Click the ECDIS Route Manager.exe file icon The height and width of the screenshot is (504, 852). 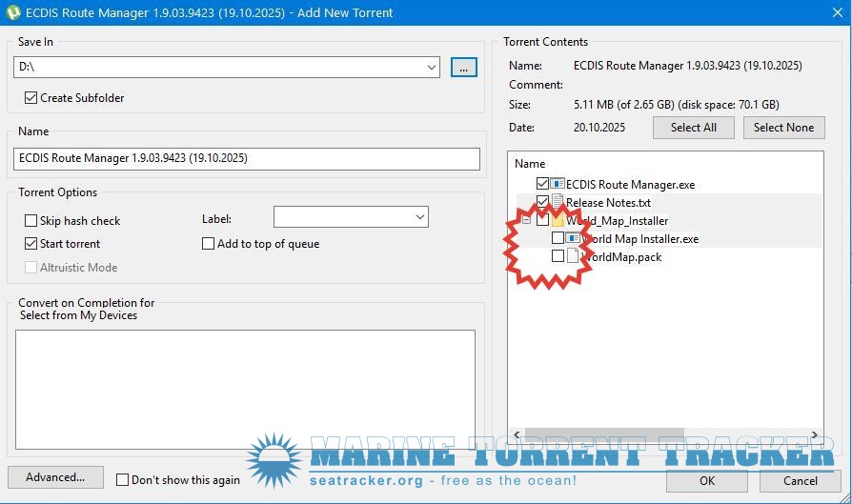(558, 184)
